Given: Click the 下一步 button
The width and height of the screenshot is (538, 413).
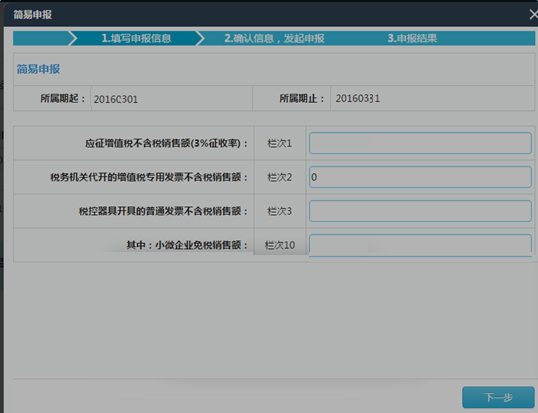Looking at the screenshot, I should coord(498,397).
